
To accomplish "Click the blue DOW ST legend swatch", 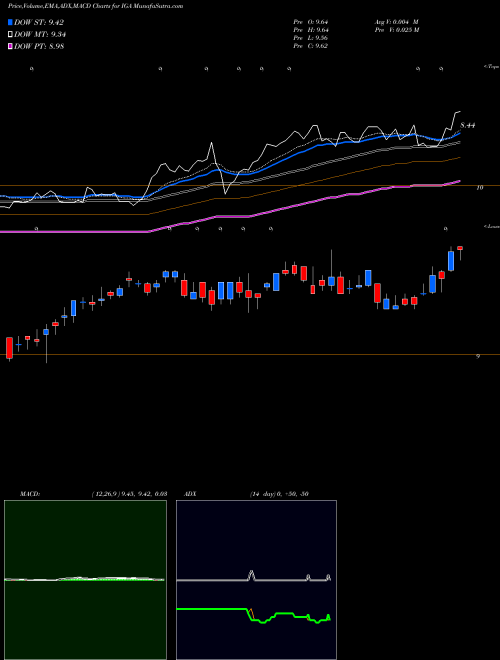I will 11,22.
